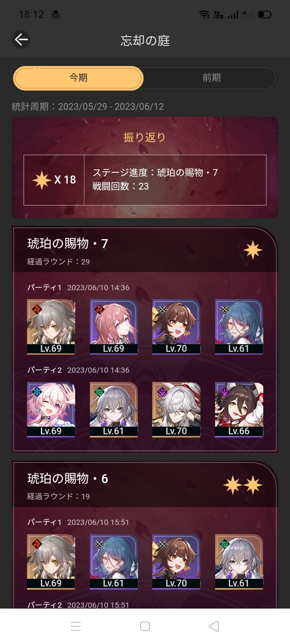The image size is (290, 644).
Task: Tap the back arrow button
Action: (21, 39)
